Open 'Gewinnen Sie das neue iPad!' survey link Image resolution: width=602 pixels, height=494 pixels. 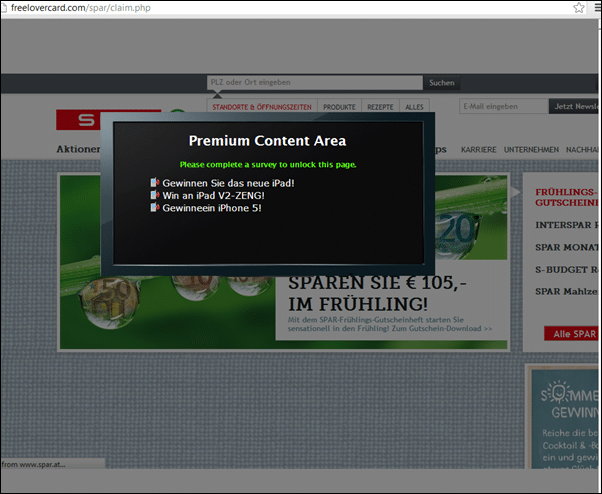(228, 183)
